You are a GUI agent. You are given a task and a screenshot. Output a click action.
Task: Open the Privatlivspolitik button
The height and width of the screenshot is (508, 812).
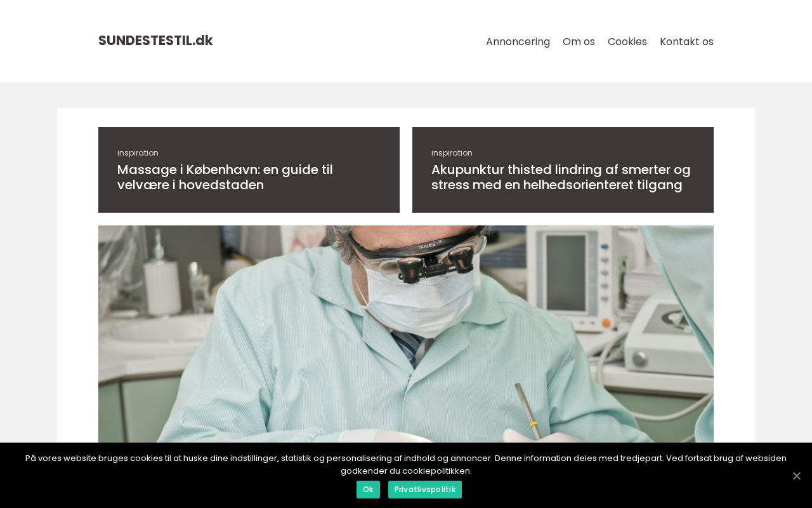point(425,490)
